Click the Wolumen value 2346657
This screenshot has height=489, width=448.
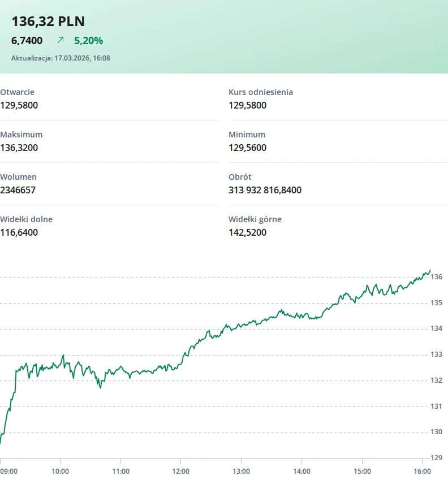[18, 190]
